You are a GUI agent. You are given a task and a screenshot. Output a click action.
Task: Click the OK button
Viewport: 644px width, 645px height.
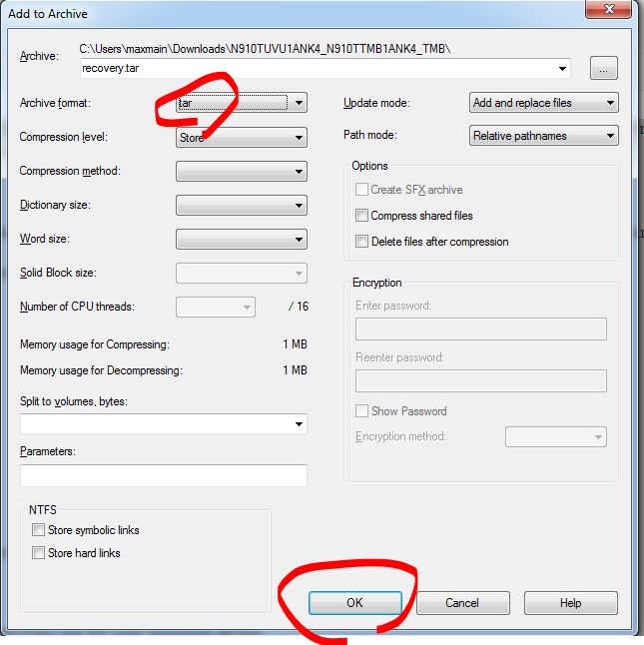coord(354,603)
